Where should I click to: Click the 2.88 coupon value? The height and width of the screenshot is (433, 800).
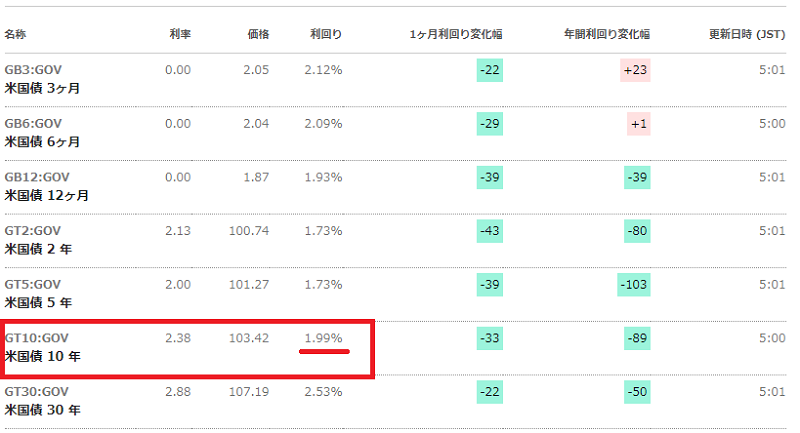178,391
